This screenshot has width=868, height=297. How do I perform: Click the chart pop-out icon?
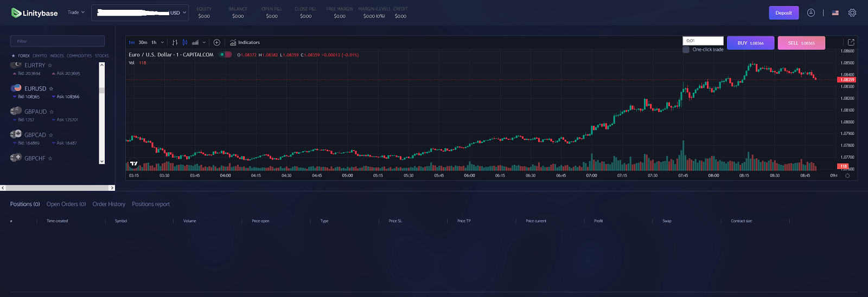(x=851, y=42)
